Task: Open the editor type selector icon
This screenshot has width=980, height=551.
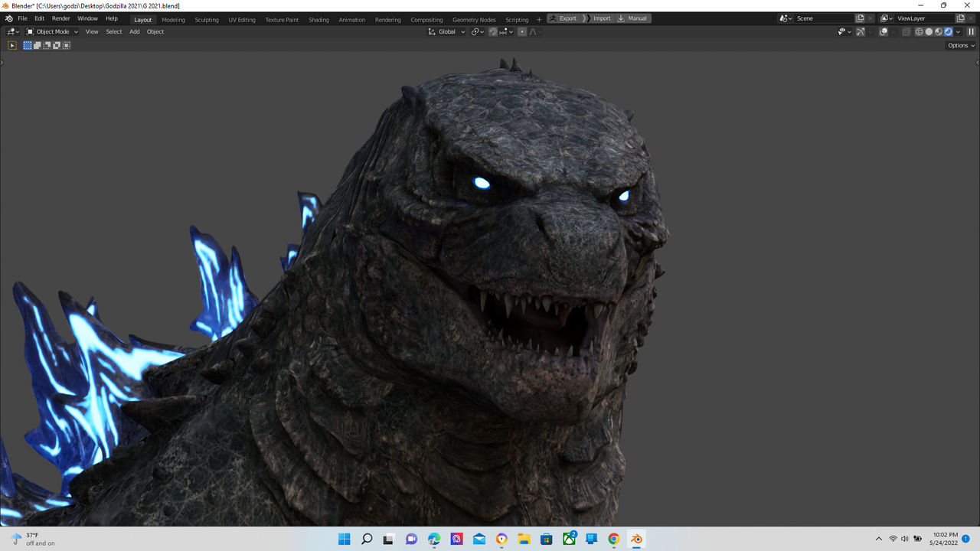Action: click(x=11, y=31)
